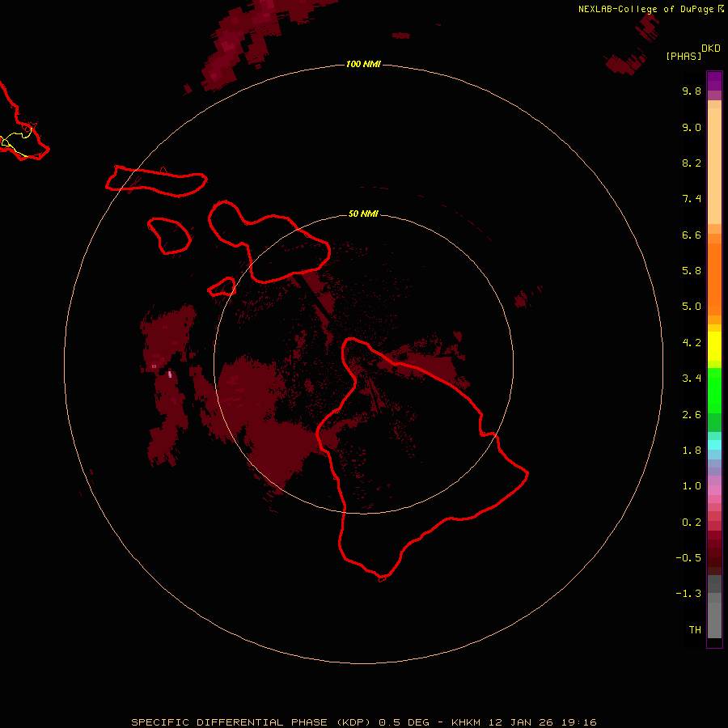728x728 pixels.
Task: Click the bright green segment of the color bar
Action: click(x=714, y=391)
